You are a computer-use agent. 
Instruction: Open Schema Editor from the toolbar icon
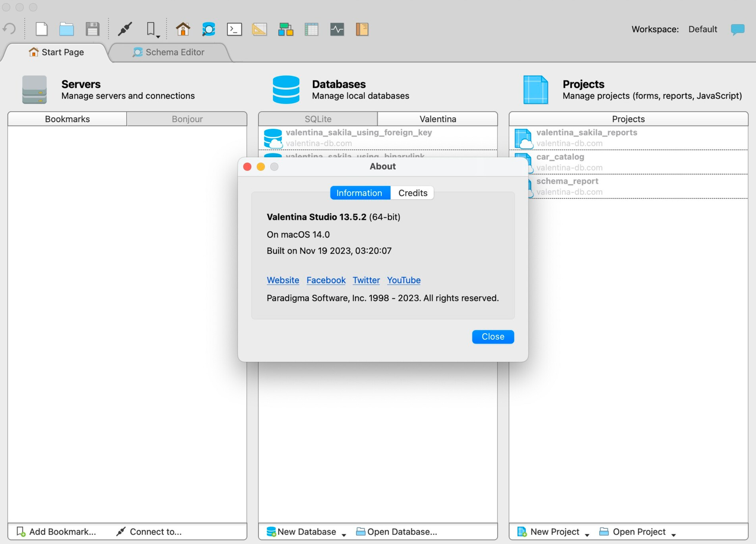(x=208, y=29)
